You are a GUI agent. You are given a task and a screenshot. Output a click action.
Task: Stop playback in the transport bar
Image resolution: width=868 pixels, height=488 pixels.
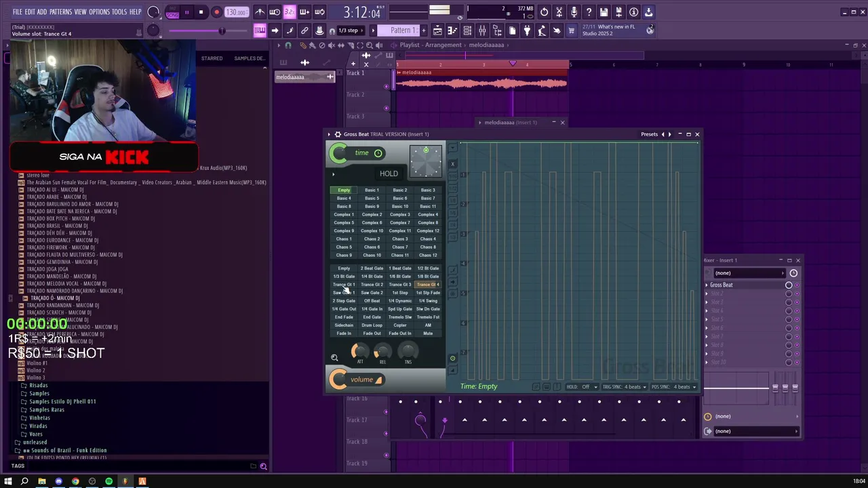(x=201, y=12)
